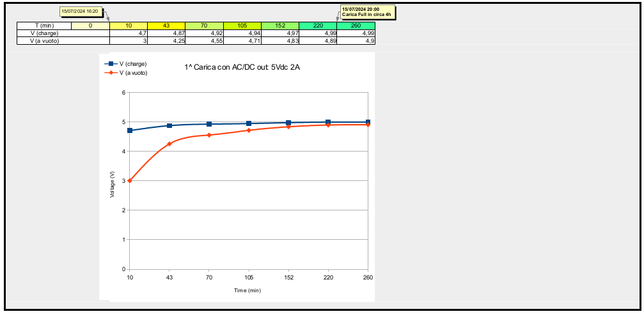Select the yellow header cell with value 43
The width and height of the screenshot is (644, 314).
pyautogui.click(x=166, y=26)
